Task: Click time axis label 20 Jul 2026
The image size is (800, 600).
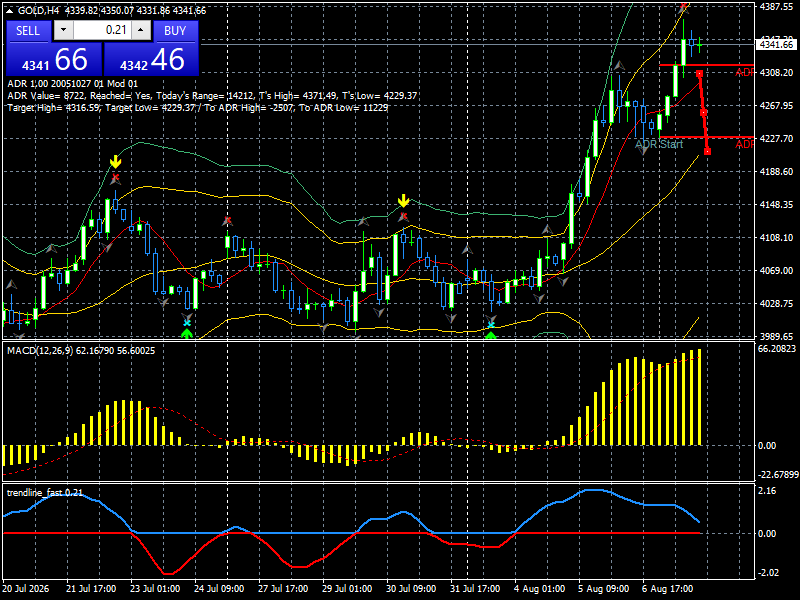Action: click(x=26, y=589)
